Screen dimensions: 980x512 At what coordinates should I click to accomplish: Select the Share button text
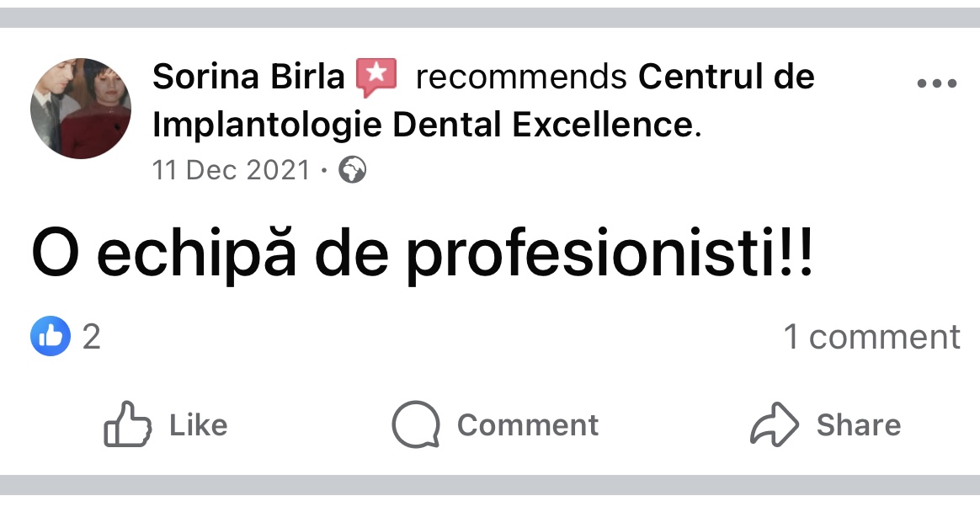(859, 425)
